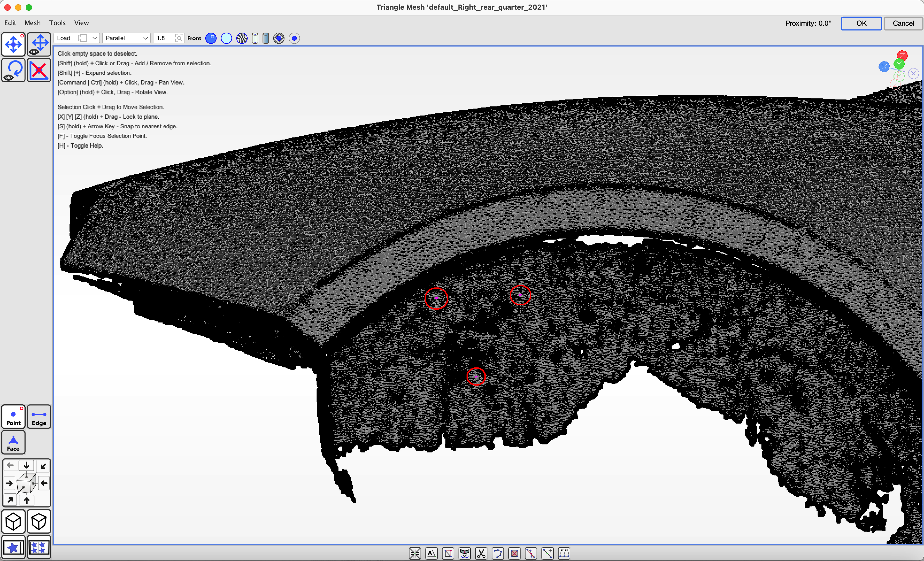Click the add point on edge tool
The width and height of the screenshot is (924, 561).
548,554
